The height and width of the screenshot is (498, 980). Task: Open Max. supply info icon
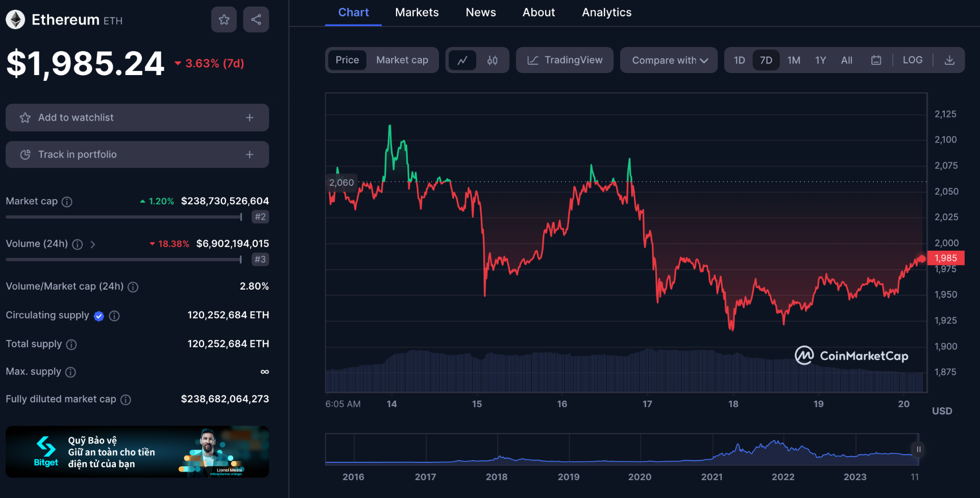[71, 372]
